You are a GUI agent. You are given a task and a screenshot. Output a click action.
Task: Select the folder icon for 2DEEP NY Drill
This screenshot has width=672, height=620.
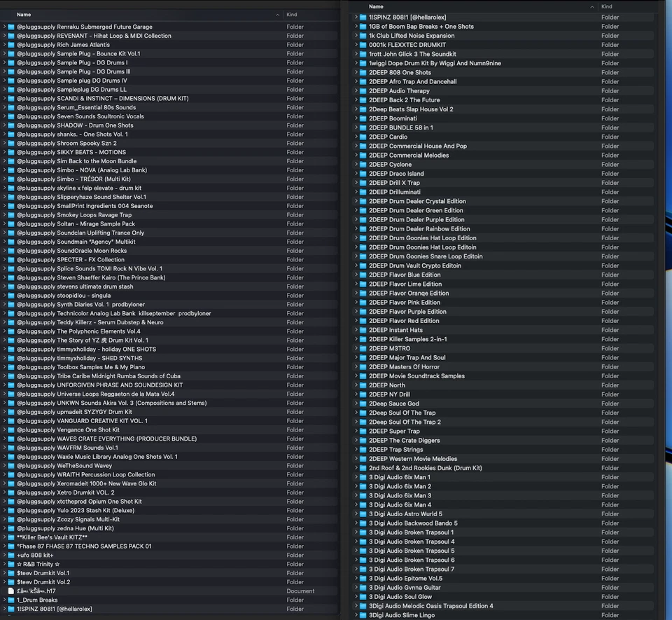click(363, 394)
